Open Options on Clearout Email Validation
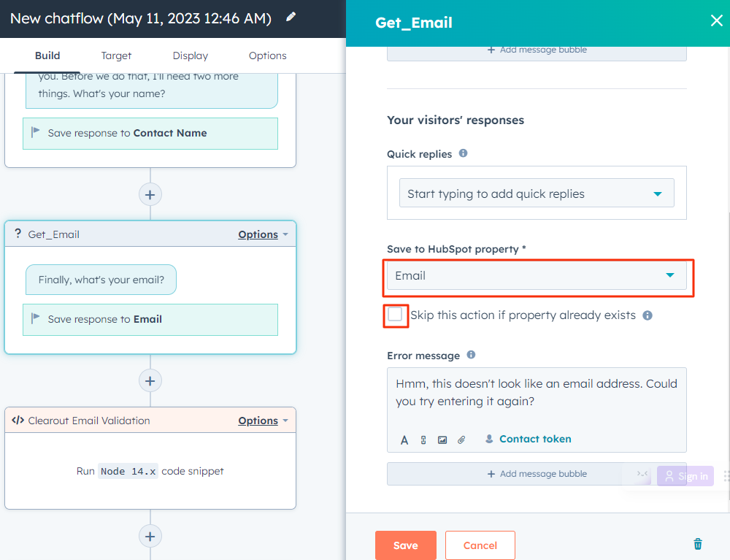The height and width of the screenshot is (560, 730). [258, 421]
